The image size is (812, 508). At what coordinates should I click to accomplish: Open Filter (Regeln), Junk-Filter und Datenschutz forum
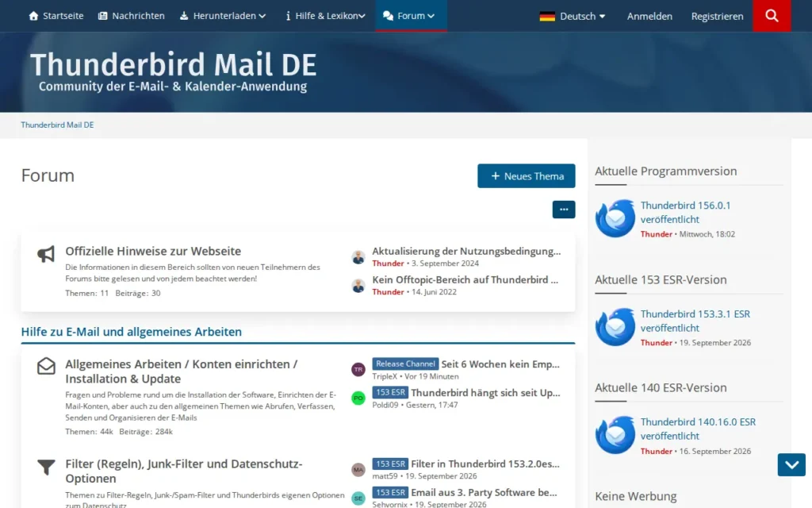click(x=184, y=471)
